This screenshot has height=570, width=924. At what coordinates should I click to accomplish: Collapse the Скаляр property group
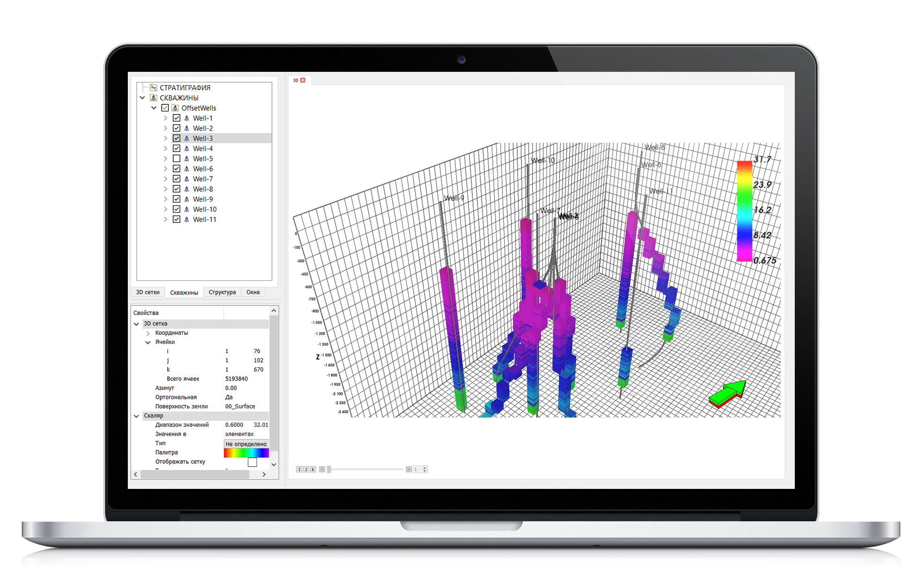pos(137,416)
